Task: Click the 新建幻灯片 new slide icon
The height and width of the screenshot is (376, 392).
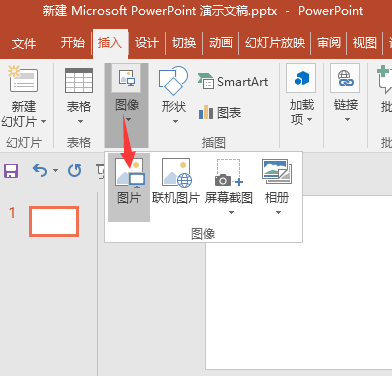Action: coord(23,80)
